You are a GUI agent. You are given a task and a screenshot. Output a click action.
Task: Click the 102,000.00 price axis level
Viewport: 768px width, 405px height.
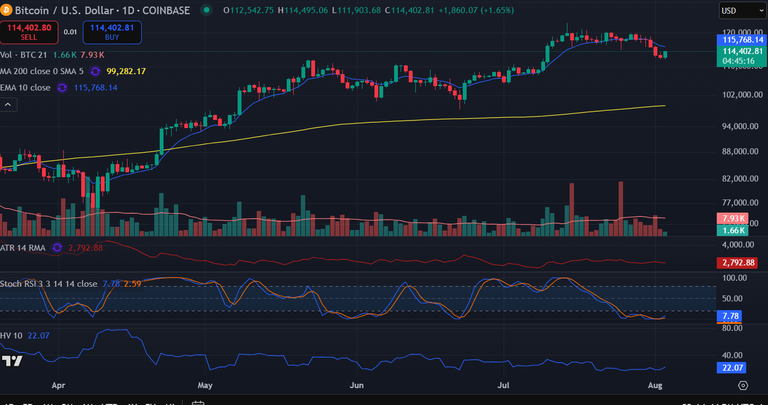(743, 95)
